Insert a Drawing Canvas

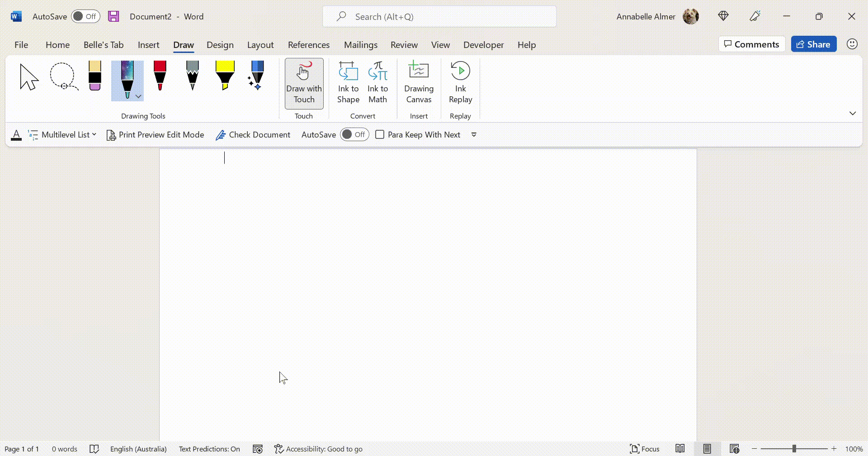pyautogui.click(x=418, y=83)
